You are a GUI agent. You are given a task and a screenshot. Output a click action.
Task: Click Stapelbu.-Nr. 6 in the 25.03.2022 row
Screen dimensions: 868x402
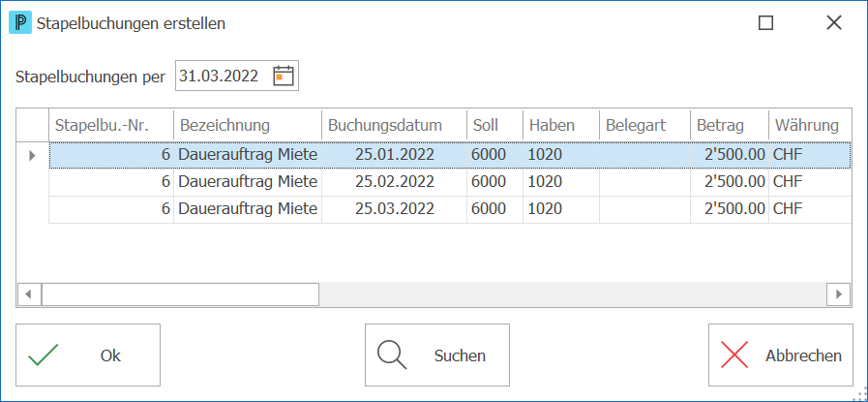pyautogui.click(x=111, y=209)
